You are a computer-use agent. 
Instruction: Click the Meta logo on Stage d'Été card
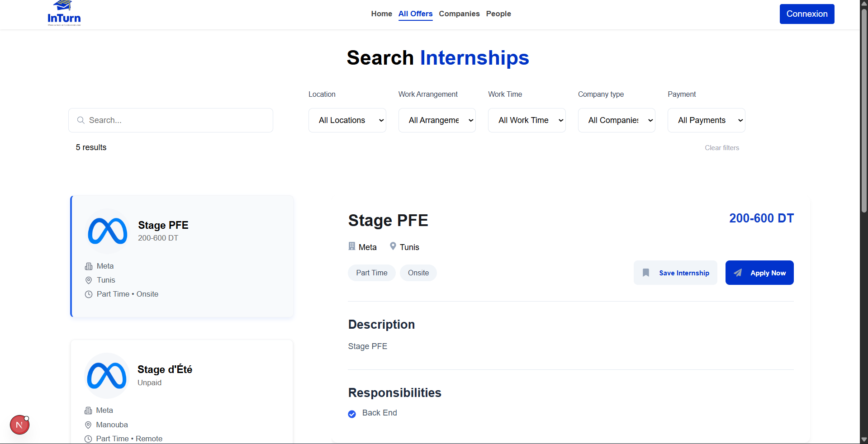[107, 376]
